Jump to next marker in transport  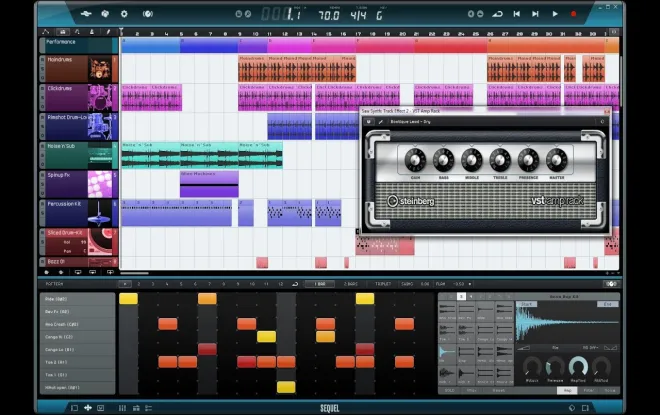pyautogui.click(x=535, y=14)
